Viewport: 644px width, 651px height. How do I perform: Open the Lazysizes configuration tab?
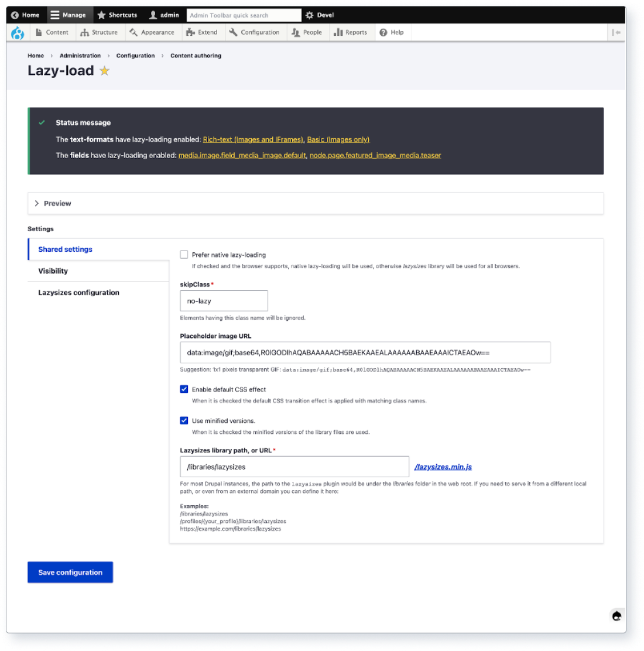(x=78, y=292)
